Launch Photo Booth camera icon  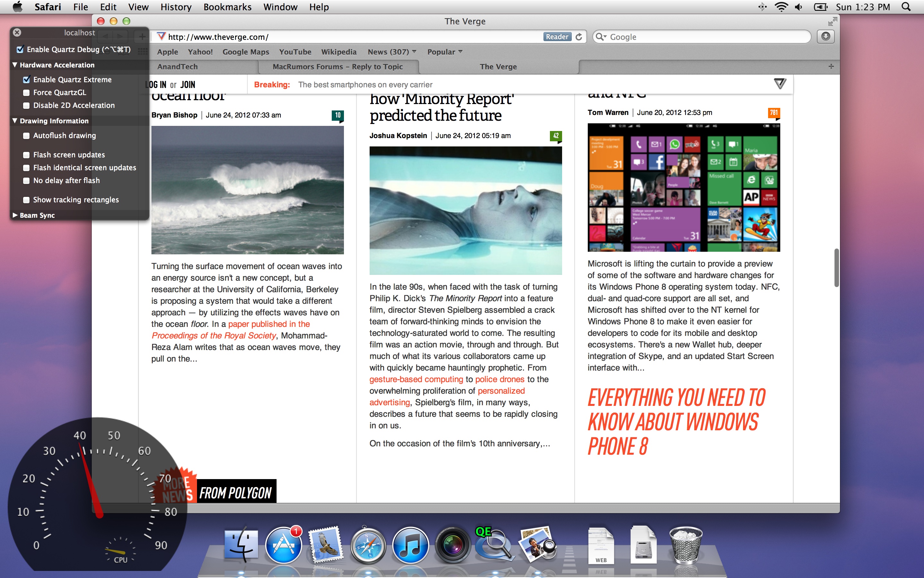[x=453, y=546]
